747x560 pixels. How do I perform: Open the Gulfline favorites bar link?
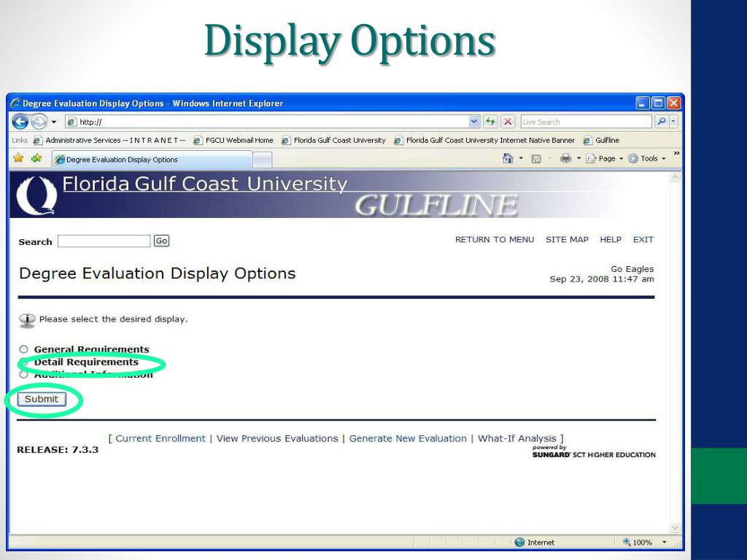tap(601, 141)
